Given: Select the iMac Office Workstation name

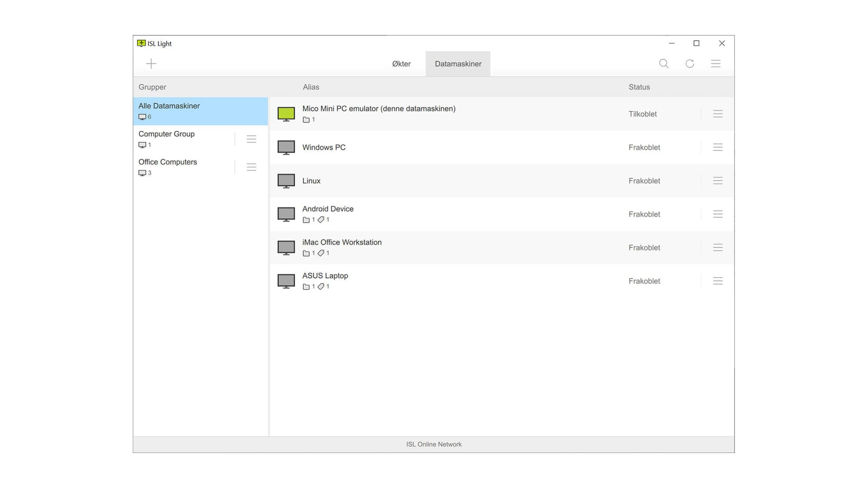Looking at the screenshot, I should pos(342,243).
